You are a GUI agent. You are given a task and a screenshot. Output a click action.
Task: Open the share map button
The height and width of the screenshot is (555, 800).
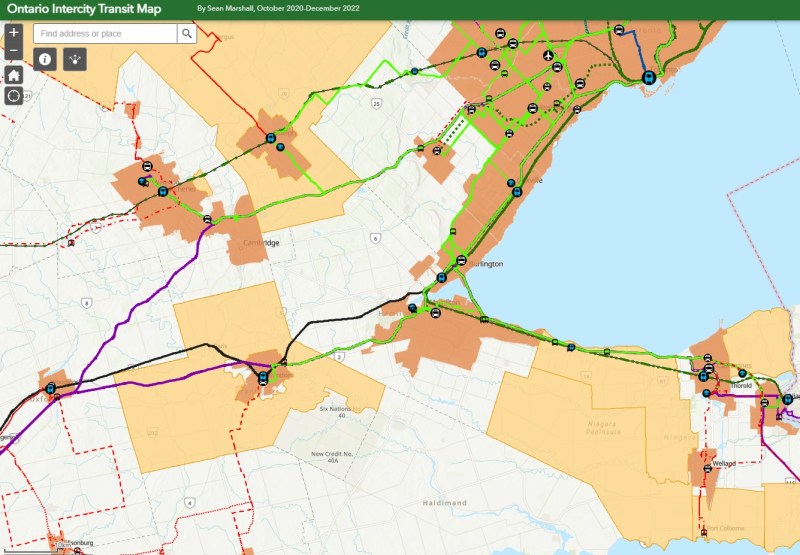click(x=76, y=59)
